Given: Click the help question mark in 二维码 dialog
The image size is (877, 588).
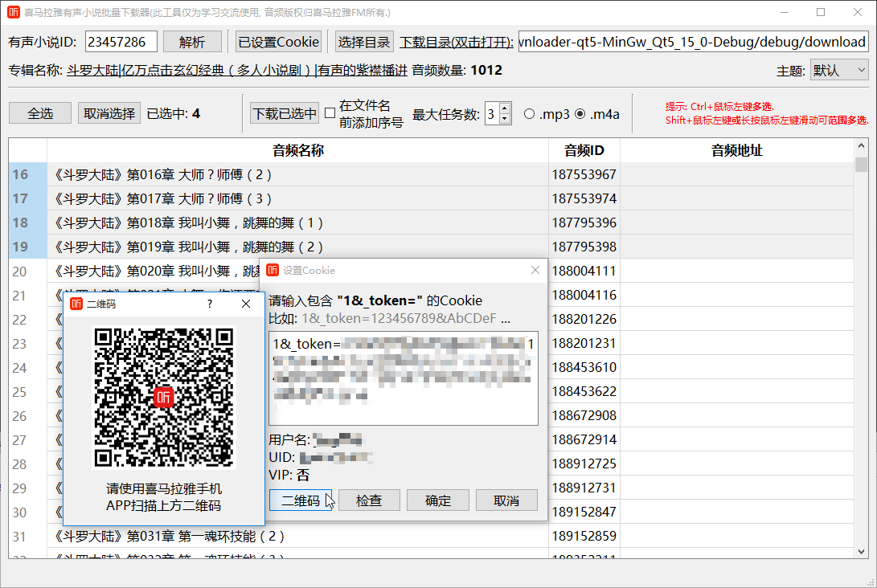Looking at the screenshot, I should 210,304.
